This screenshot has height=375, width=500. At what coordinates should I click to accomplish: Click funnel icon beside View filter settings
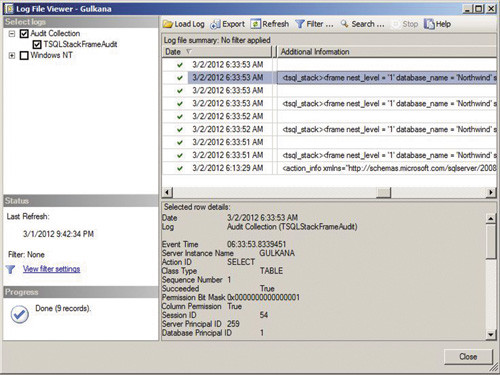[11, 269]
